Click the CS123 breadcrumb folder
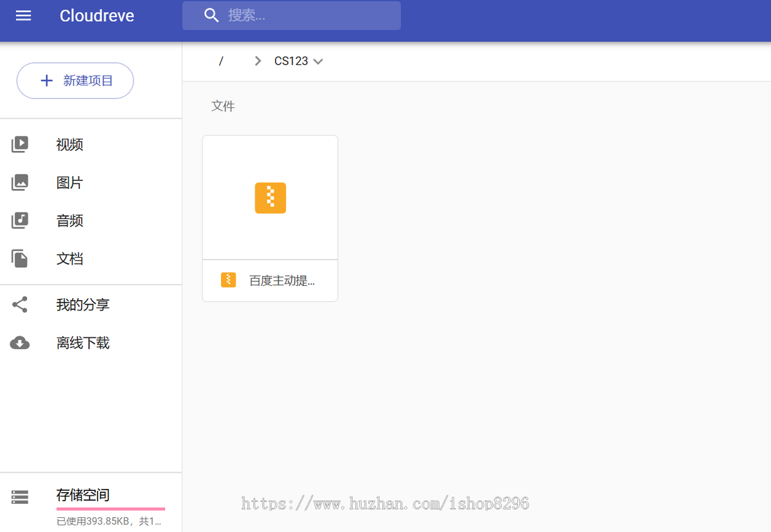This screenshot has height=532, width=771. (291, 61)
